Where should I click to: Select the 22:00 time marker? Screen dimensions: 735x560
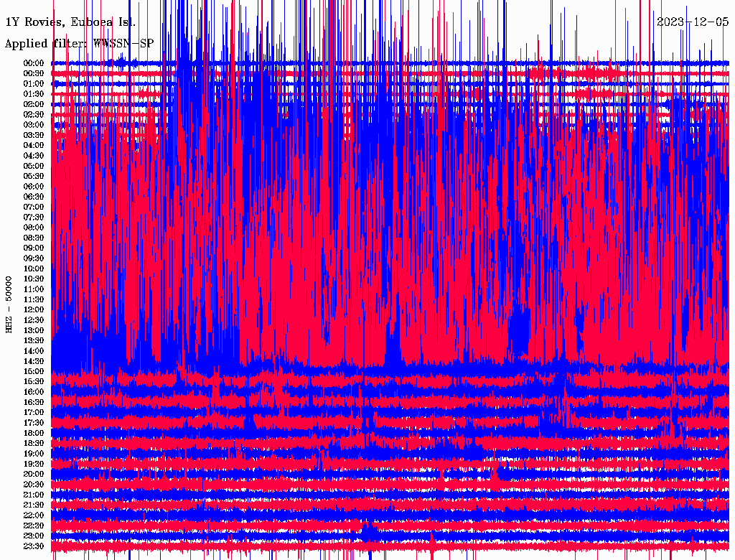pyautogui.click(x=34, y=515)
